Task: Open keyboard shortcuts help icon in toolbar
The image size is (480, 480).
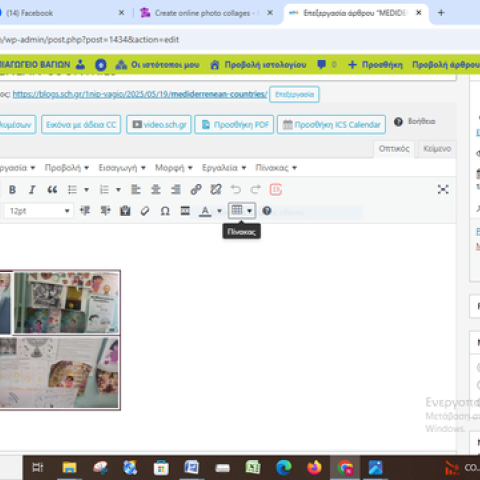Action: 267,211
